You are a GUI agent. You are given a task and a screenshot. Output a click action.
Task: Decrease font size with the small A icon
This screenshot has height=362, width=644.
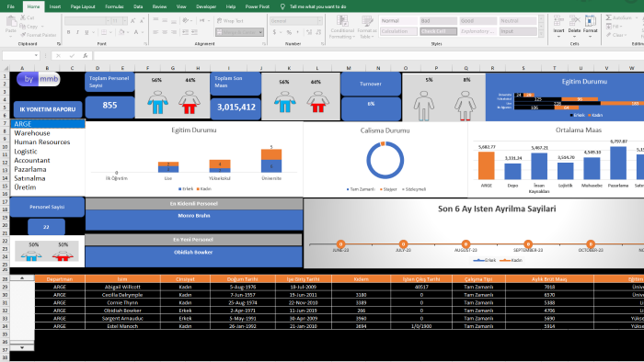[142, 20]
